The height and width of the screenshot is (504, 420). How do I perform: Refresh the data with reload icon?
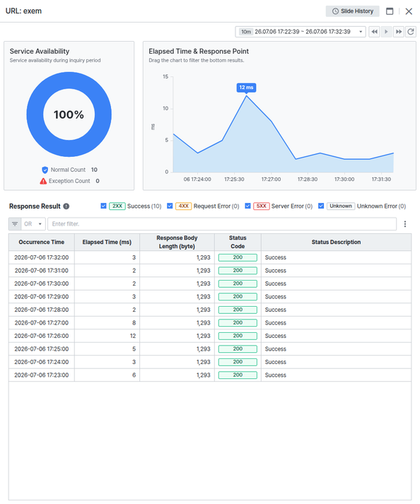pyautogui.click(x=411, y=32)
